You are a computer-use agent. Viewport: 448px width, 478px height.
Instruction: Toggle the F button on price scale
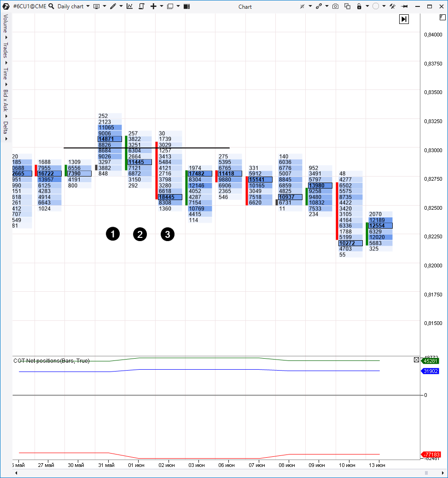pyautogui.click(x=442, y=17)
